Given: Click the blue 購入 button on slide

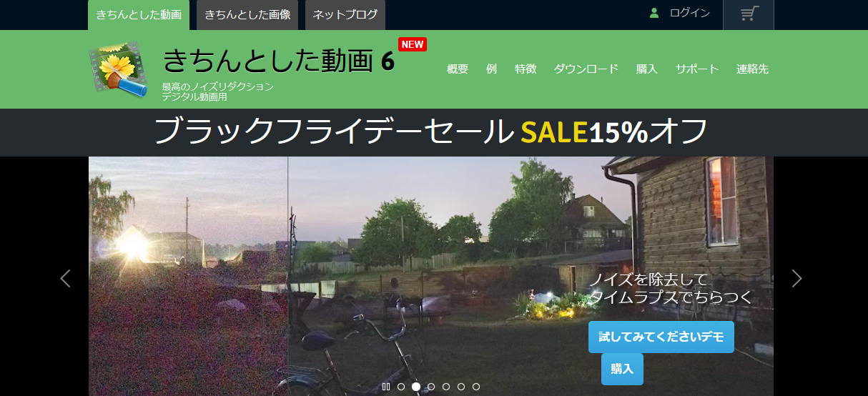Looking at the screenshot, I should pos(622,369).
